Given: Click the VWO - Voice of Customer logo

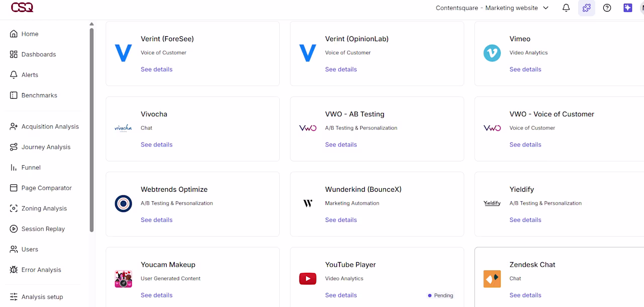Looking at the screenshot, I should [x=492, y=128].
